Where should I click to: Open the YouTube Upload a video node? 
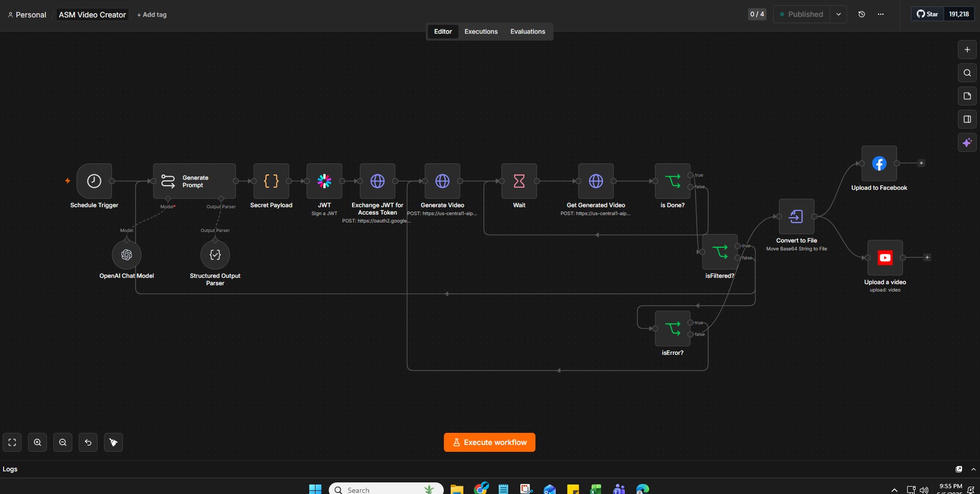885,258
